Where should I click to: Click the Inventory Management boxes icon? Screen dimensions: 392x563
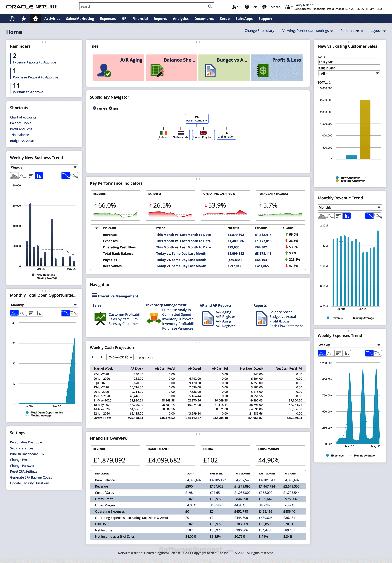pyautogui.click(x=154, y=318)
